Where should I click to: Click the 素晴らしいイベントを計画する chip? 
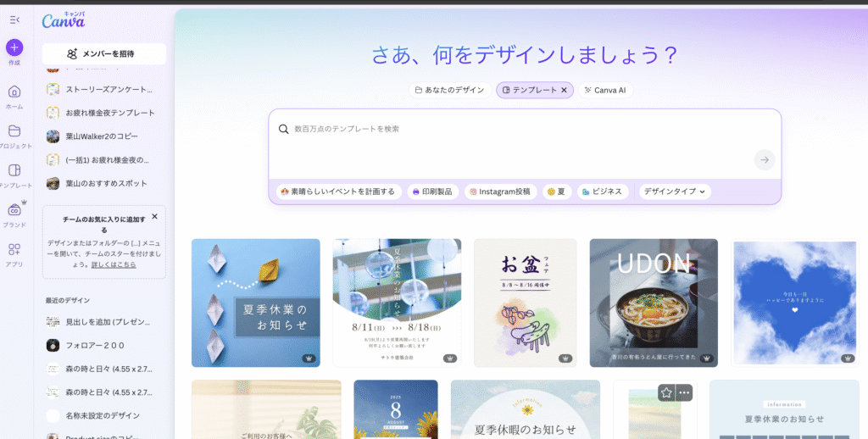point(339,192)
